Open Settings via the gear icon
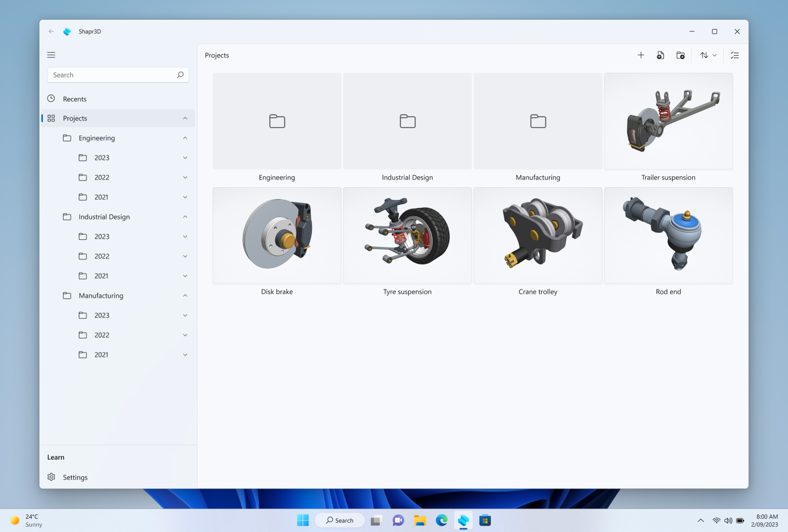Viewport: 788px width, 532px height. tap(51, 477)
